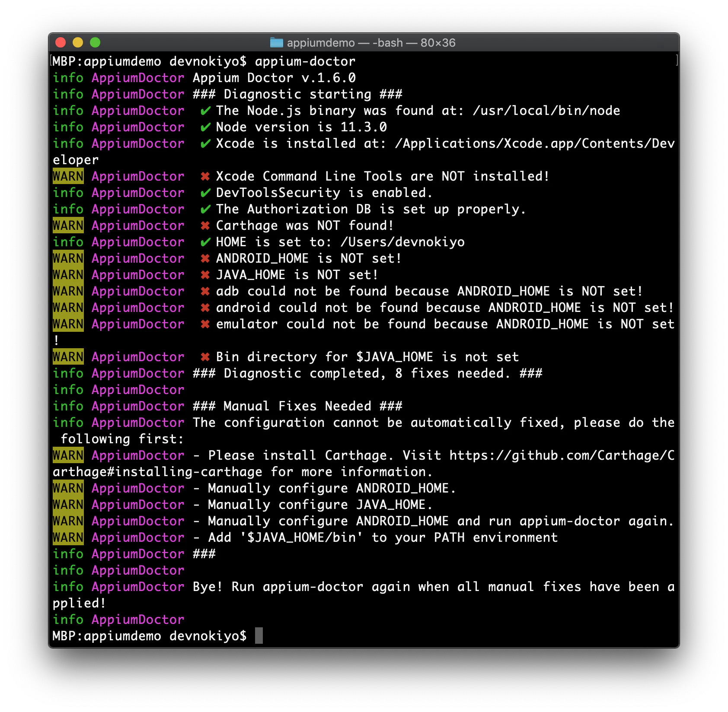Image resolution: width=728 pixels, height=712 pixels.
Task: Click the Carthage GitHub URL
Action: pos(363,464)
